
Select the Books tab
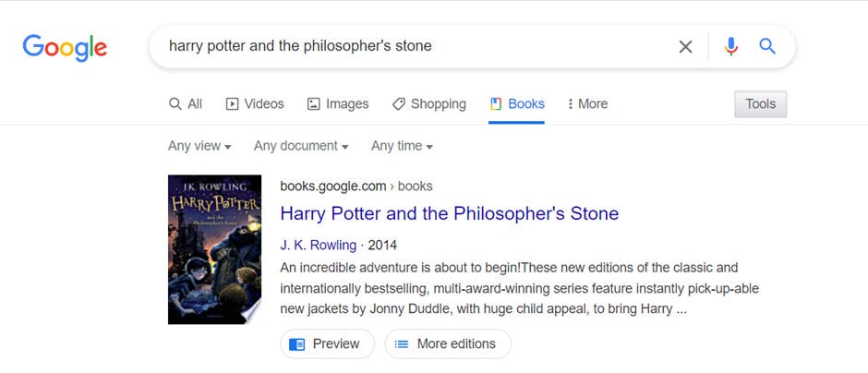[x=517, y=104]
